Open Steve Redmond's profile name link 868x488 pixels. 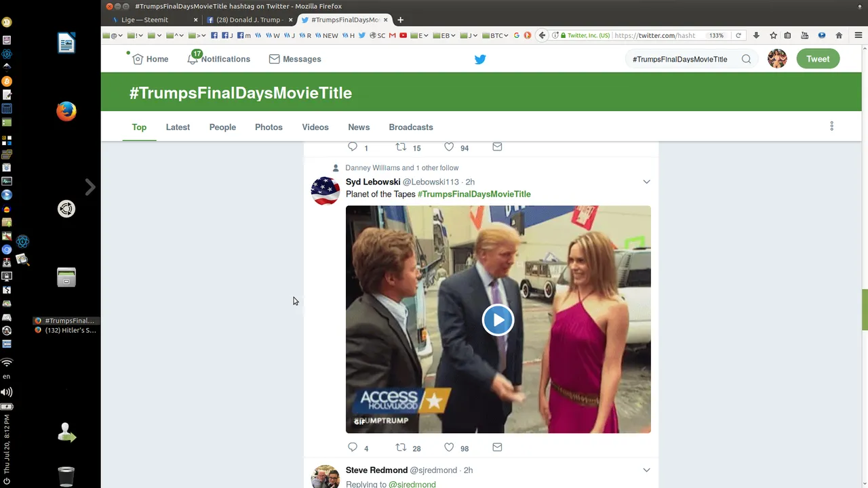click(376, 470)
